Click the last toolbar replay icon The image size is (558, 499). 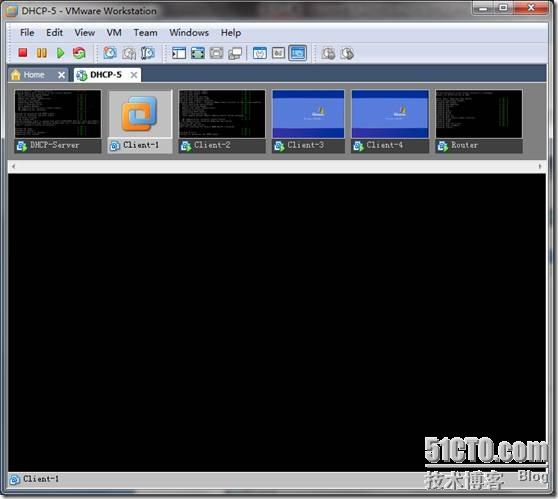347,53
